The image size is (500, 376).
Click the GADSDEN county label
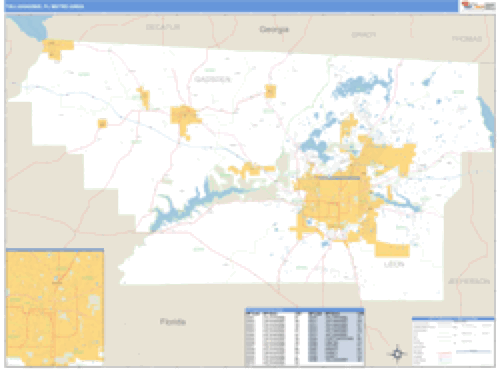coord(212,79)
